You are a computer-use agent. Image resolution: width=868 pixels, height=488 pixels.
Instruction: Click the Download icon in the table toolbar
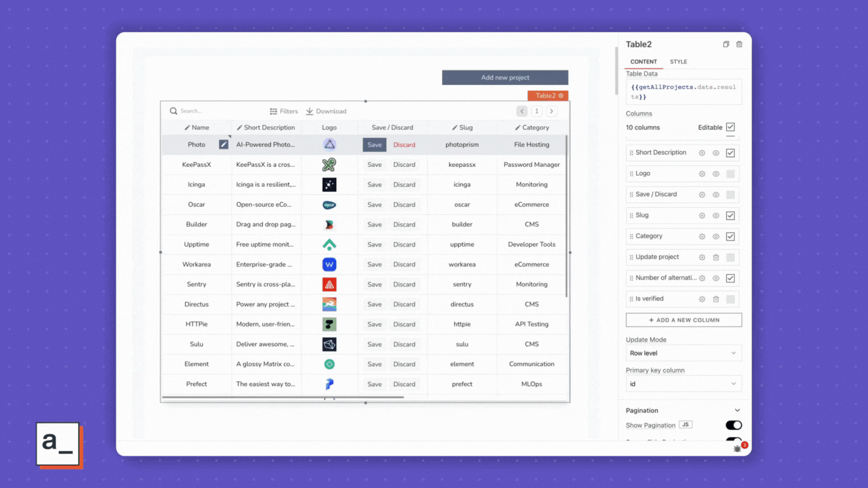tap(310, 111)
